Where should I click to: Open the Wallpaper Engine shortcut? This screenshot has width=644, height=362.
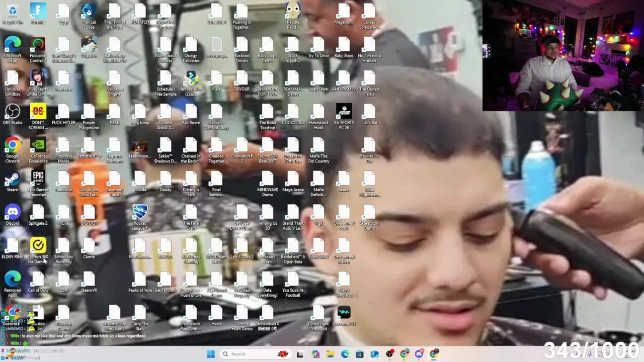tap(115, 83)
